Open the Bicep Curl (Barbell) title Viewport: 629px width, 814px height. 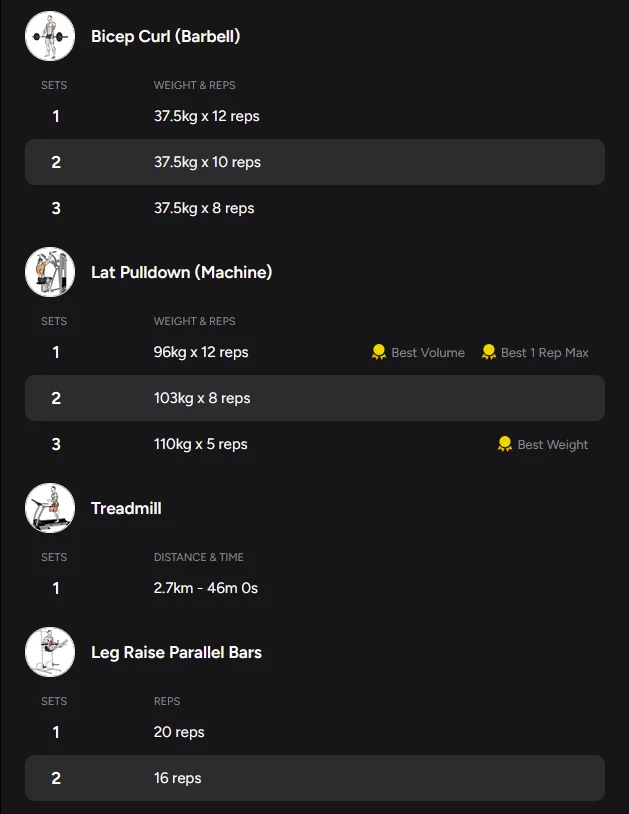coord(166,36)
